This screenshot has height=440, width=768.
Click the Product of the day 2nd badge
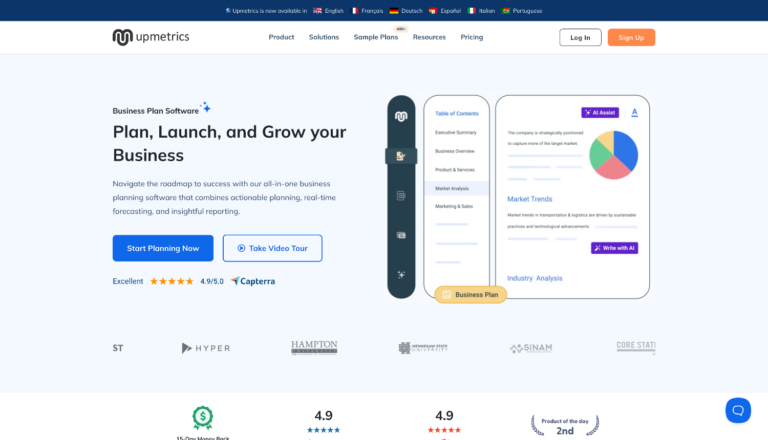click(x=565, y=425)
